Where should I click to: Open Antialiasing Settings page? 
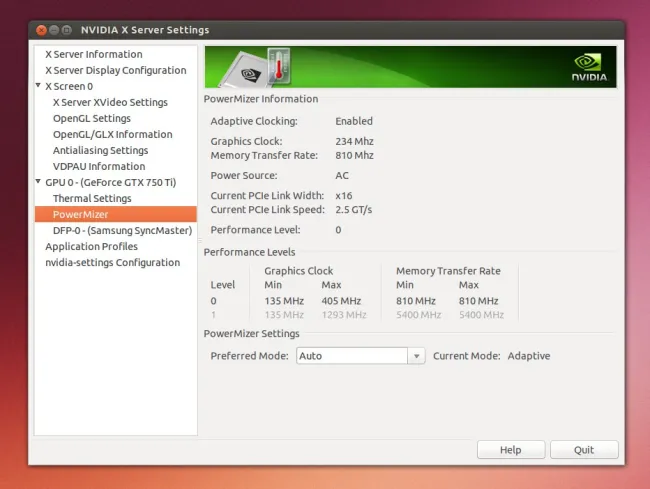(x=100, y=150)
